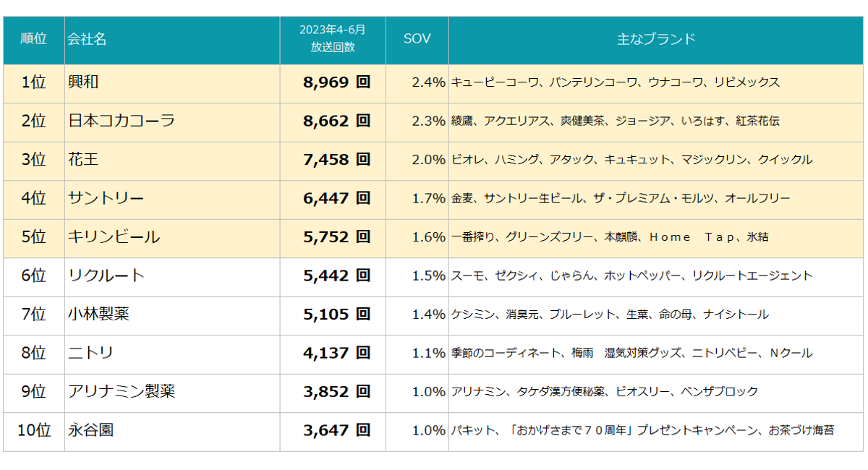The height and width of the screenshot is (470, 868).
Task: Click the 順位 column header
Action: click(x=33, y=39)
